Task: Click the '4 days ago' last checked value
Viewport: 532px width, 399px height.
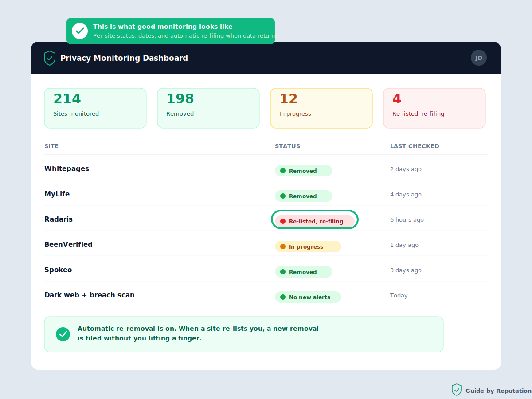Action: (406, 195)
